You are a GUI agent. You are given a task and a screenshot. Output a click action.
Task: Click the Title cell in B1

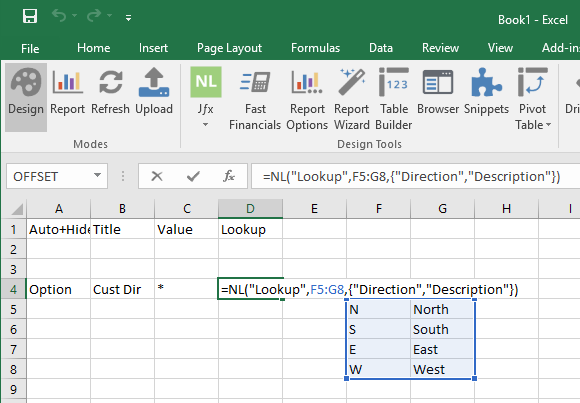coord(122,229)
